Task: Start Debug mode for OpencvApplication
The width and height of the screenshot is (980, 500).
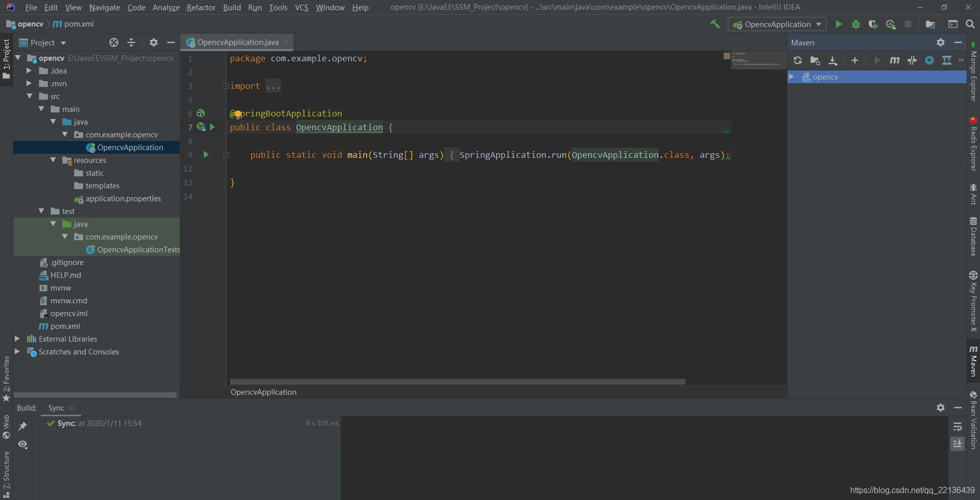Action: pos(856,24)
